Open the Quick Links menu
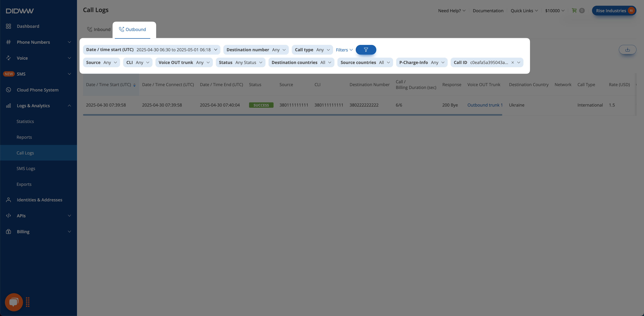644x316 pixels. click(x=524, y=11)
